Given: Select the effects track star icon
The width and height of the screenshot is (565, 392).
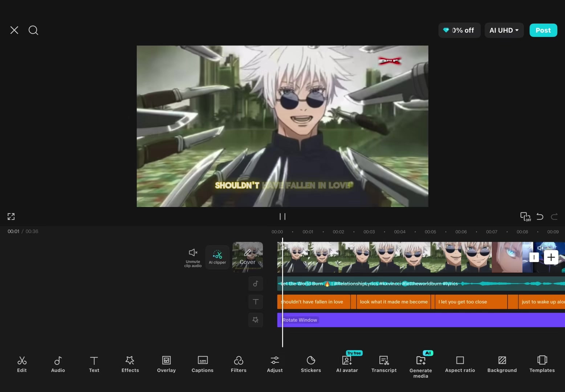Looking at the screenshot, I should [x=256, y=320].
